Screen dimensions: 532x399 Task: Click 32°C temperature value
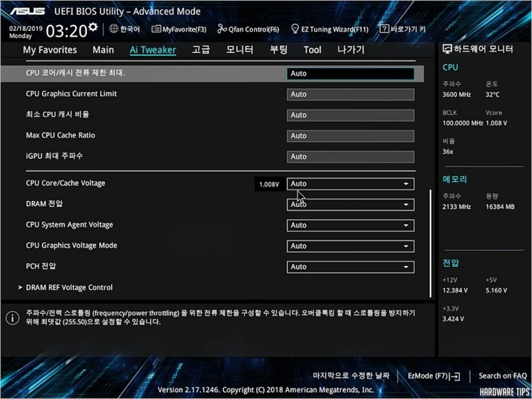coord(493,95)
